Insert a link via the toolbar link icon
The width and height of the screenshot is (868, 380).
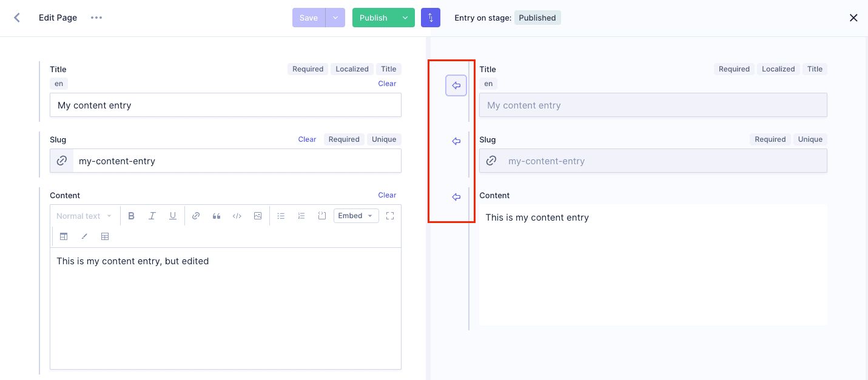point(196,216)
